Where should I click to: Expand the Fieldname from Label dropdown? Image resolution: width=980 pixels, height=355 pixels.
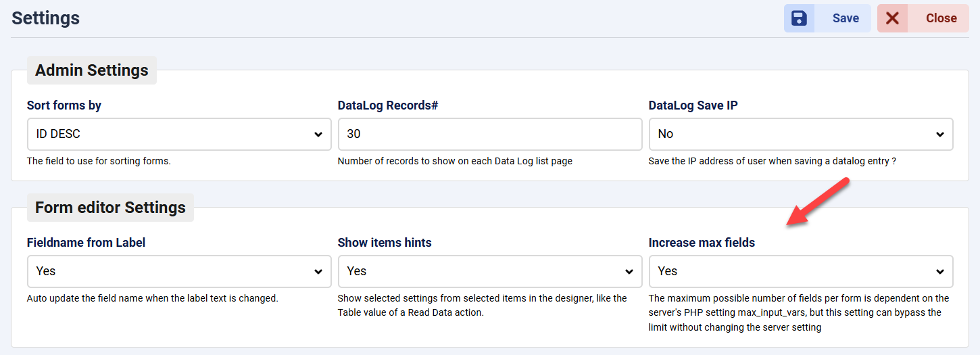click(x=179, y=271)
